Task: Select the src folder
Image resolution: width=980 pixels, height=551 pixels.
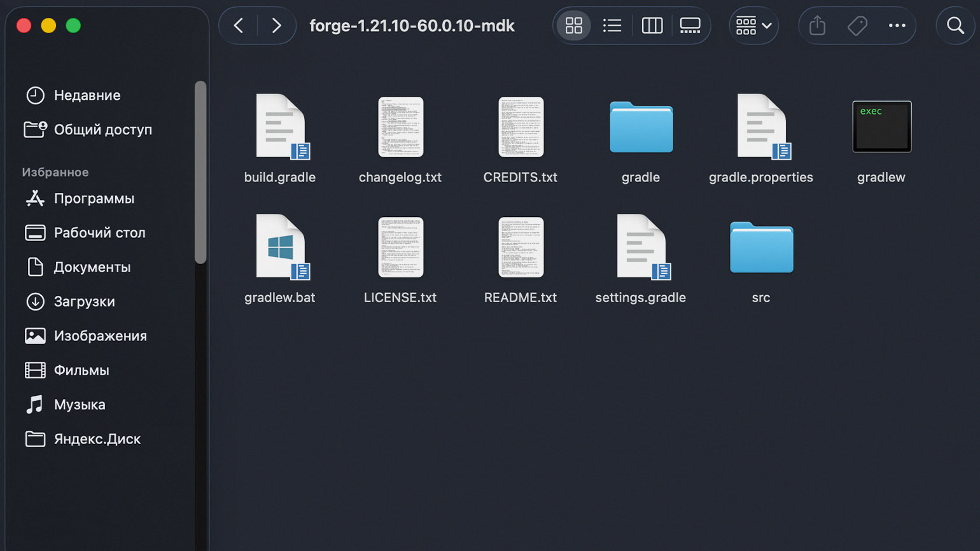Action: click(761, 247)
